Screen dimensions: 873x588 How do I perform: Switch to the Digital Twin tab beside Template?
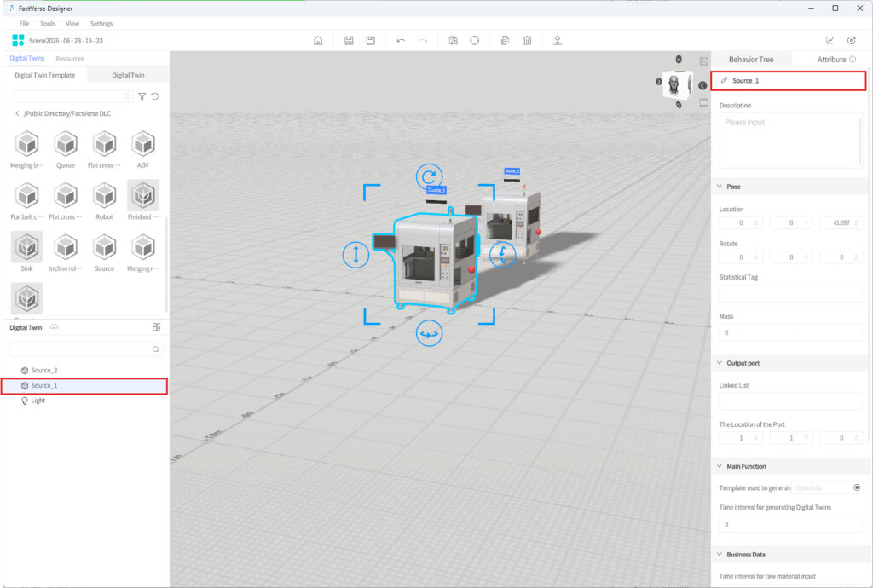point(128,75)
